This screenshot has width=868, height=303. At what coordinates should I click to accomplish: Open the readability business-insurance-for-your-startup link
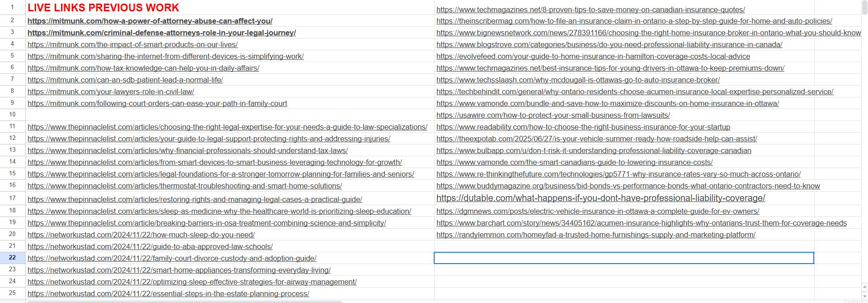(583, 127)
